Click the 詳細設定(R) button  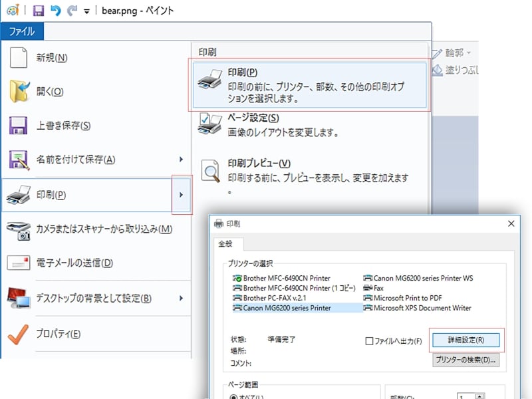coord(466,340)
